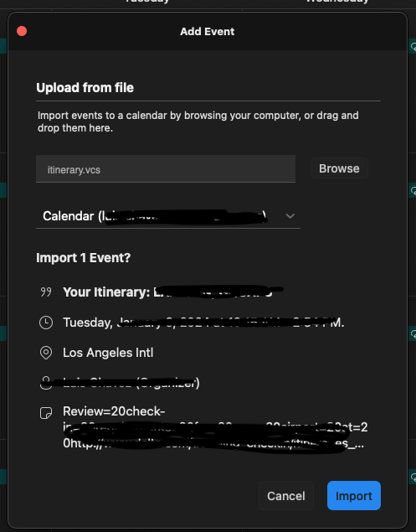Cancel the event import
The image size is (416, 532).
tap(285, 495)
